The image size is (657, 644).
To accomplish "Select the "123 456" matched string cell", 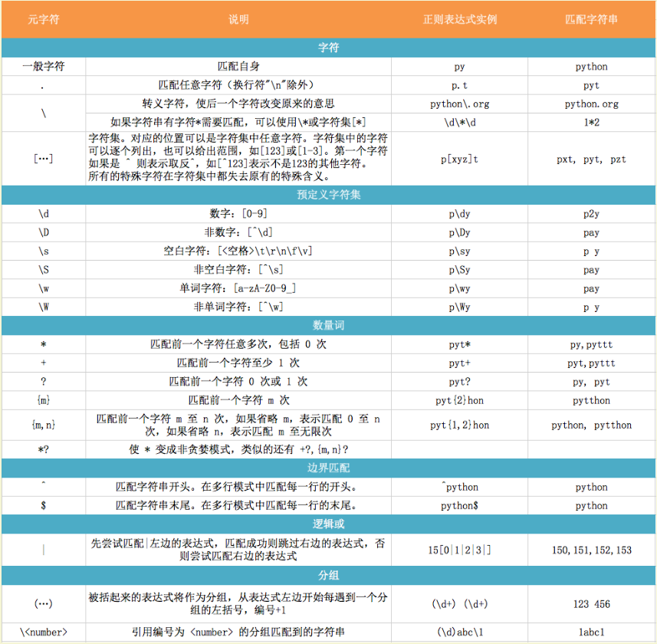I will click(x=591, y=604).
